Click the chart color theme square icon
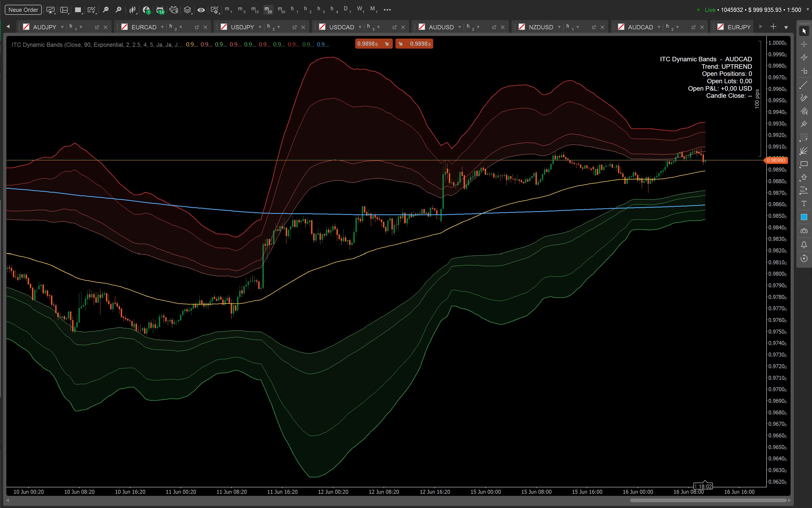 78,10
